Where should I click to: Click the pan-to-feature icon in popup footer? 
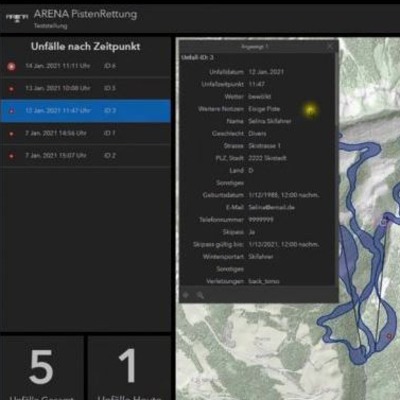coord(186,295)
